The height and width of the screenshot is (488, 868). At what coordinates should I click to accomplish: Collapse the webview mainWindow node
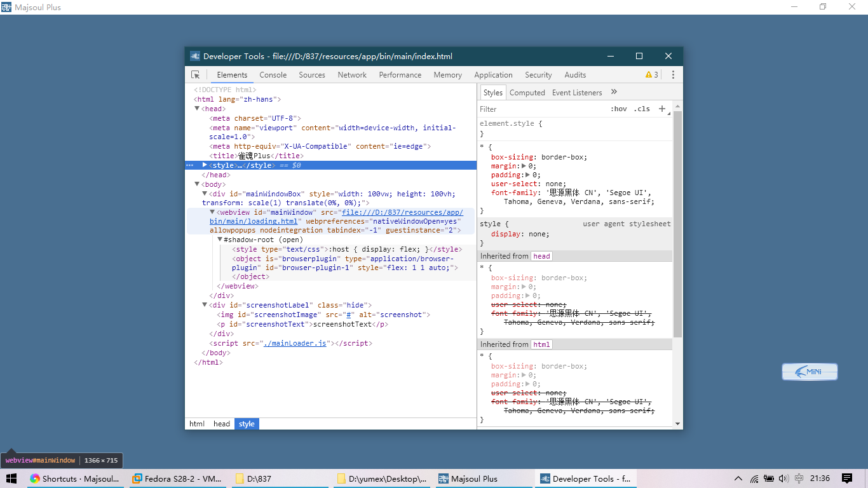tap(212, 212)
